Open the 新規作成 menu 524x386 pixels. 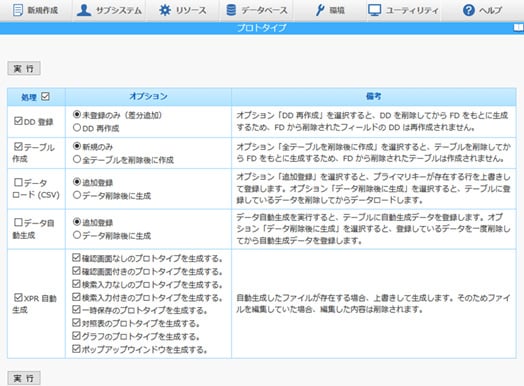pyautogui.click(x=35, y=11)
